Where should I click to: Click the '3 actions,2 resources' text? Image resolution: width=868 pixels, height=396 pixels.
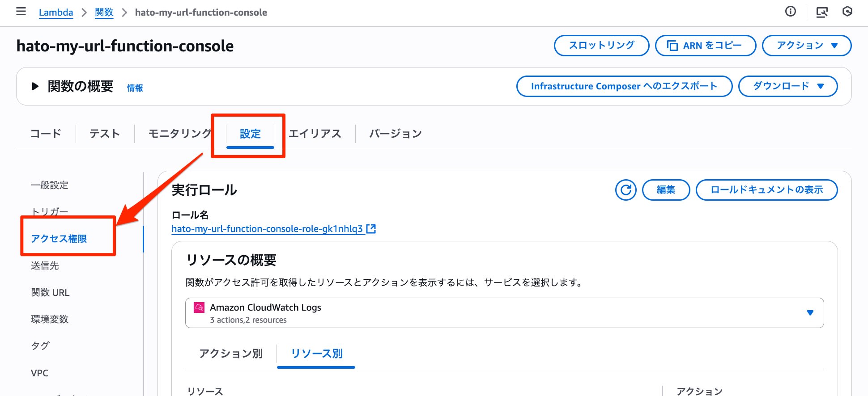coord(248,320)
